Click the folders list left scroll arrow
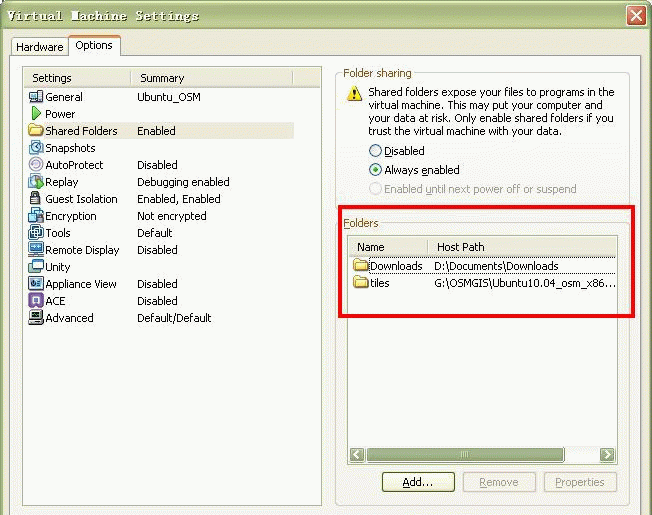This screenshot has width=652, height=515. pyautogui.click(x=357, y=455)
